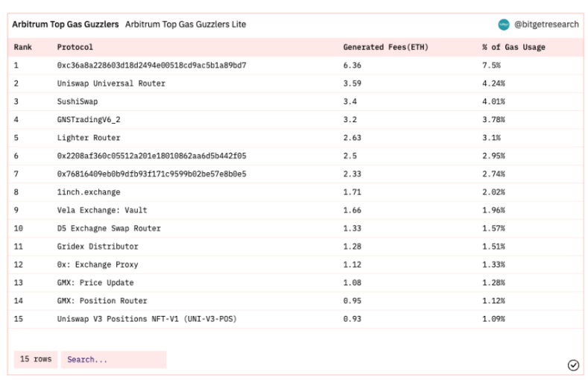Click the 3.1% gas usage value
This screenshot has height=380, width=588.
pyautogui.click(x=491, y=138)
